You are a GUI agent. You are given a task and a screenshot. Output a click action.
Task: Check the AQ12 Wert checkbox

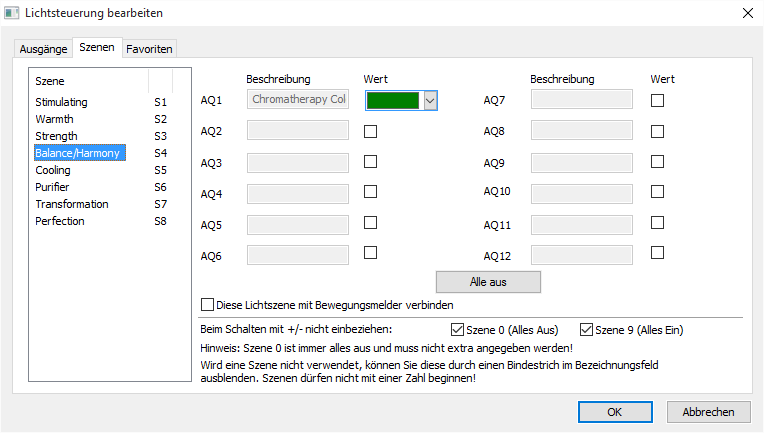(657, 253)
